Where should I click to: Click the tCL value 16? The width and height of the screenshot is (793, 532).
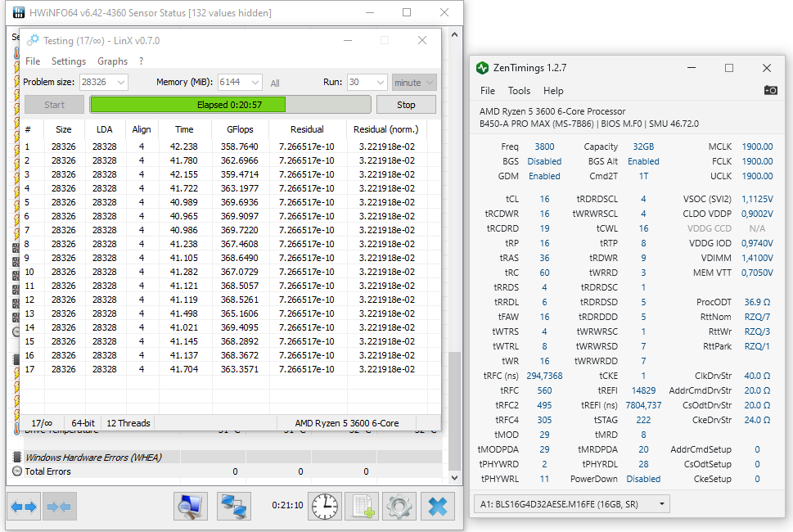coord(544,199)
